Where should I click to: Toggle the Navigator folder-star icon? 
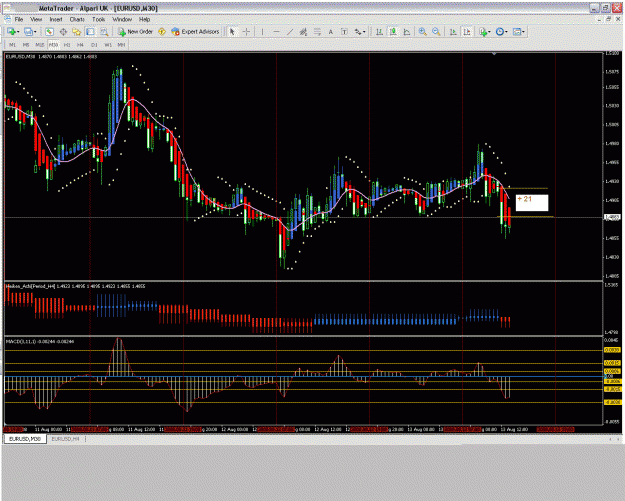(77, 31)
